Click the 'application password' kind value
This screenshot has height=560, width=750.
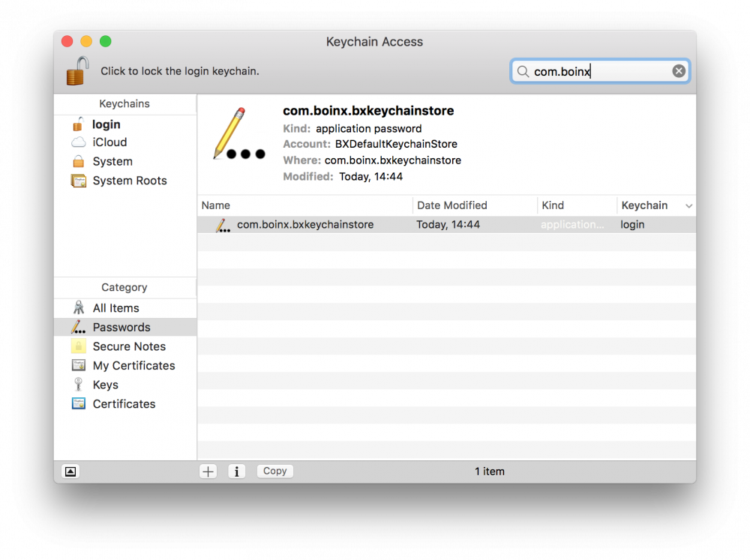coord(369,129)
